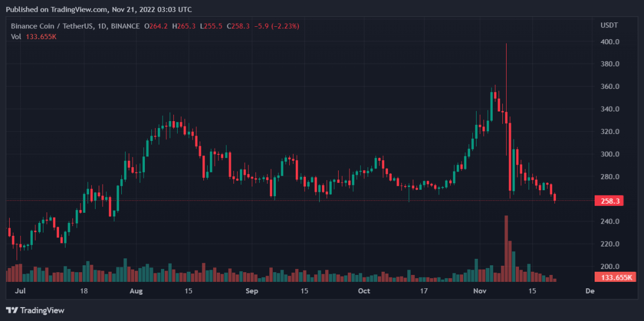Click the 300.0 mark on price axis
Screen dimensions: 644x321
pos(610,154)
